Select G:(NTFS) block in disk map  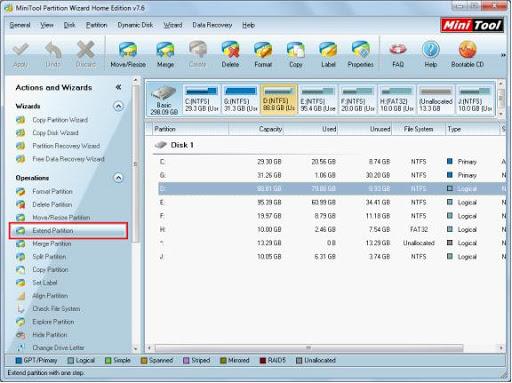pyautogui.click(x=240, y=100)
